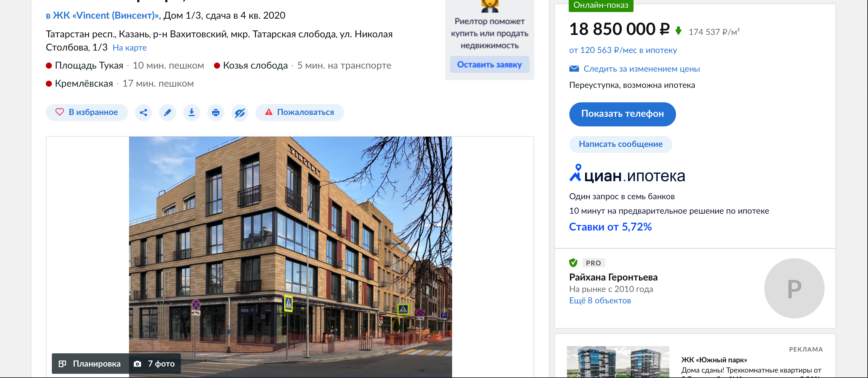Open ЖК Vincent (Винсент) complex link
This screenshot has width=868, height=378.
point(102,15)
